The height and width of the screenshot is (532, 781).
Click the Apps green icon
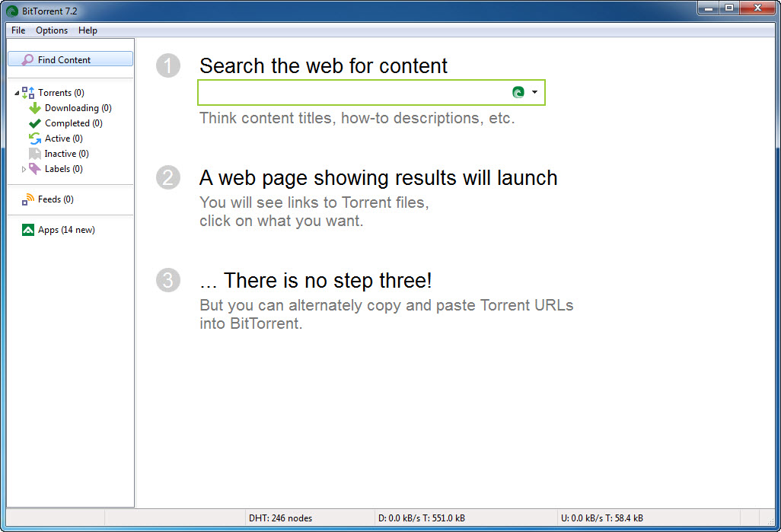tap(29, 230)
